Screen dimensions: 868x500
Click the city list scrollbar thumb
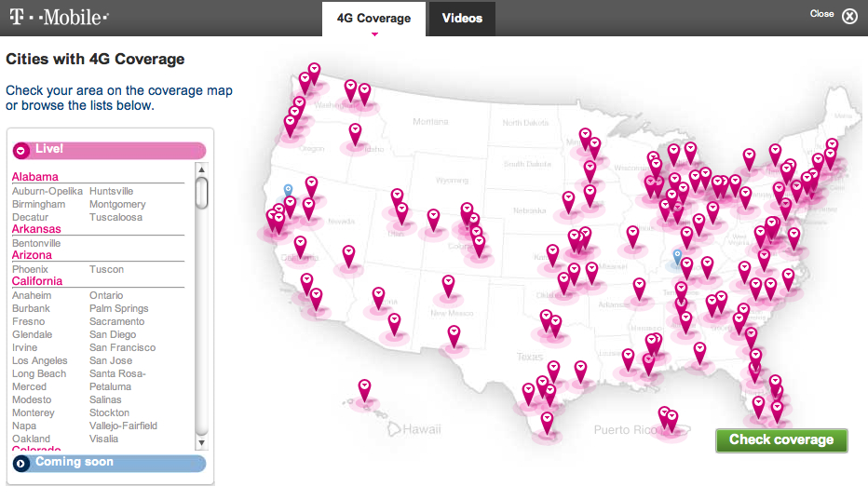(201, 193)
